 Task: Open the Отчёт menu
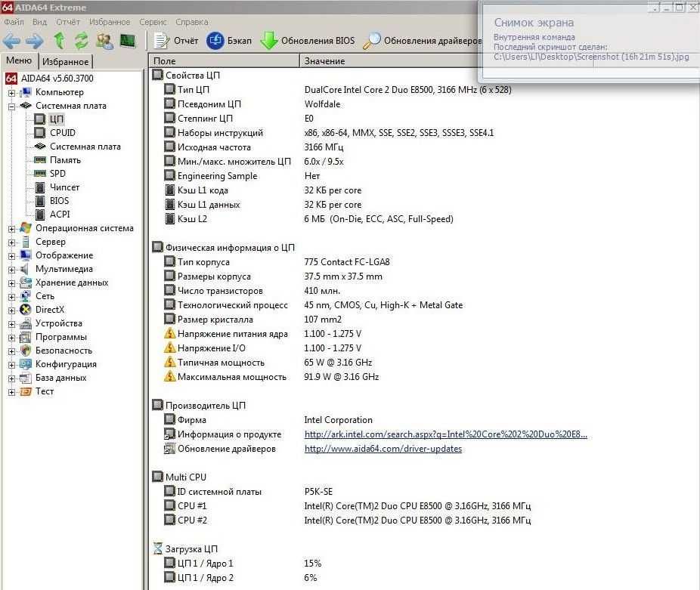68,22
